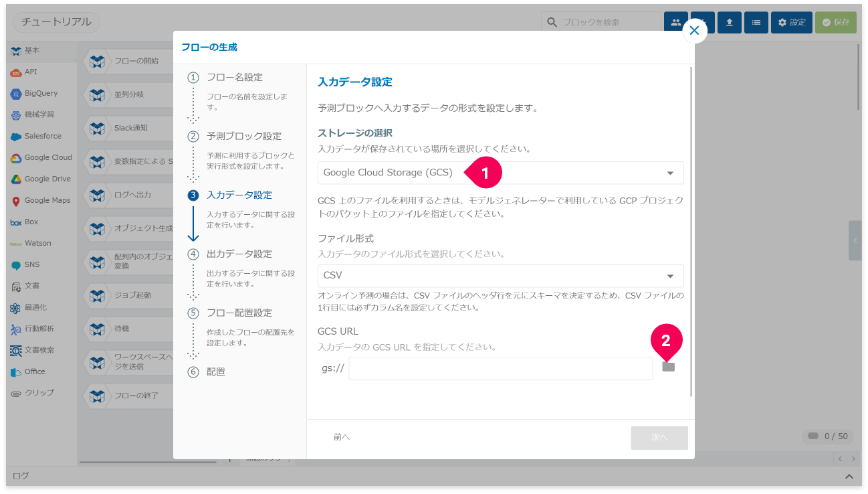868x494 pixels.
Task: Click the 前へ back button
Action: 342,437
